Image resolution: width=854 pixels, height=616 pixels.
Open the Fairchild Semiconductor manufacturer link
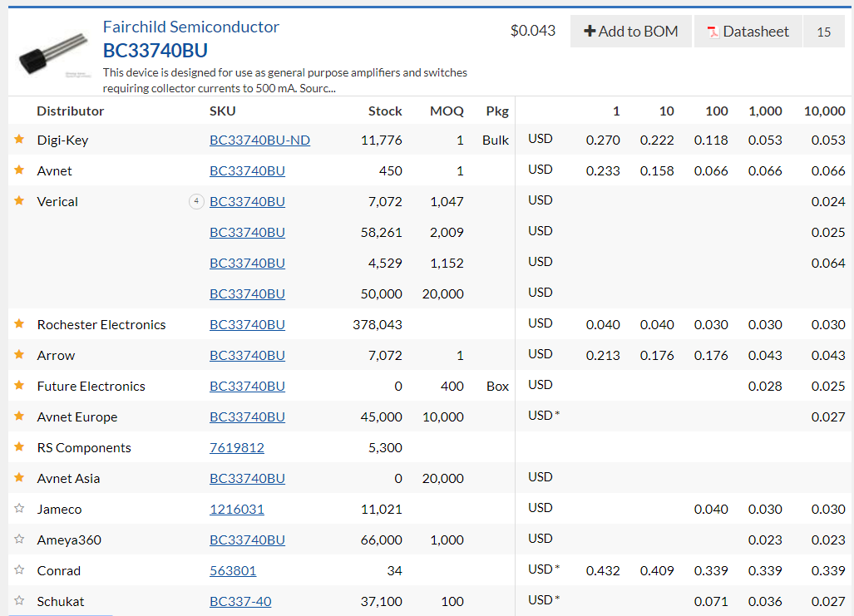(190, 27)
